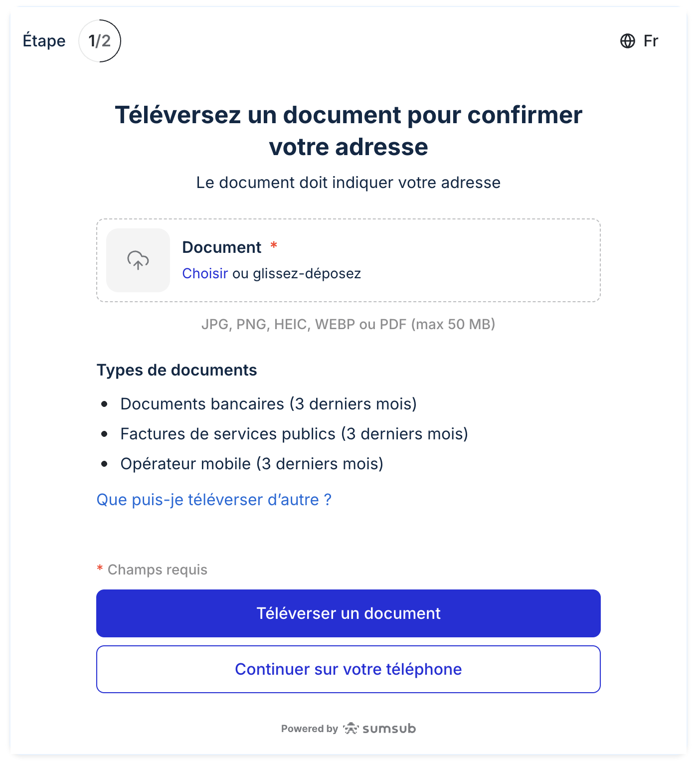Viewport: 700px width, 766px height.
Task: Click Téléverser un document button
Action: (x=349, y=613)
